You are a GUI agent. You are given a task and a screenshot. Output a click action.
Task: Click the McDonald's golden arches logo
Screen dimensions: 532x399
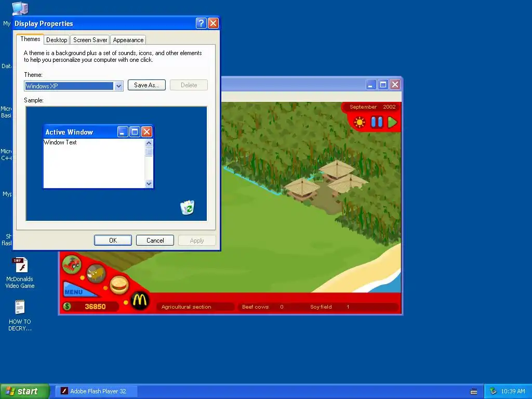140,301
